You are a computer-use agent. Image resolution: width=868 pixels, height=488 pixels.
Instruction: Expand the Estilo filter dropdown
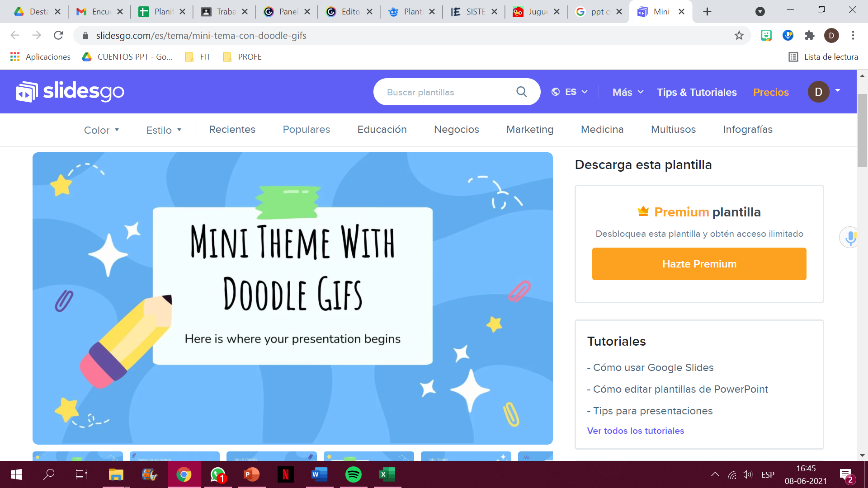164,130
